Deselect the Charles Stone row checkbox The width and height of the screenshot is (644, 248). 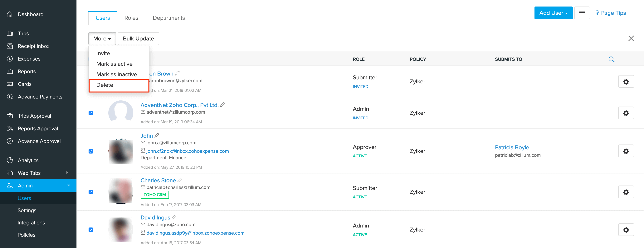click(91, 192)
